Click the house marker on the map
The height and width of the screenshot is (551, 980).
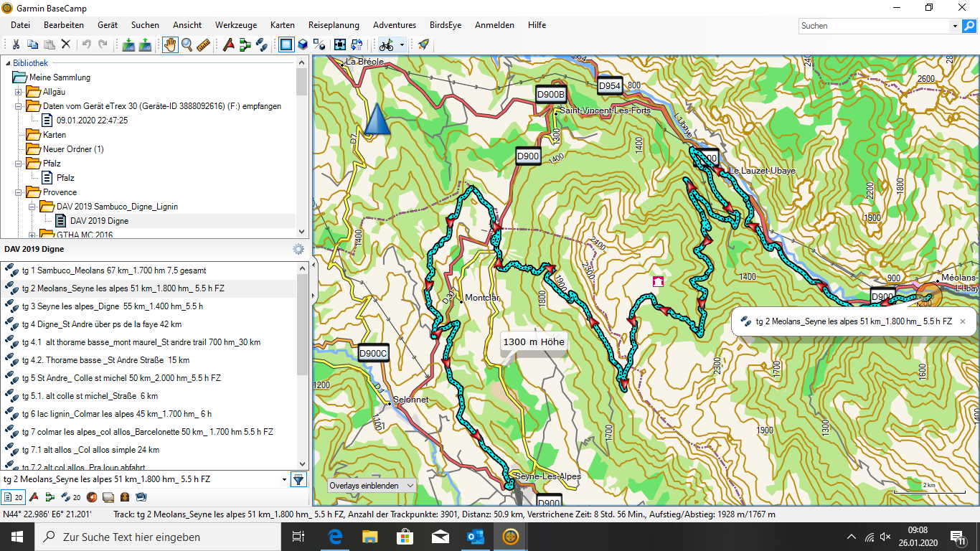click(657, 282)
